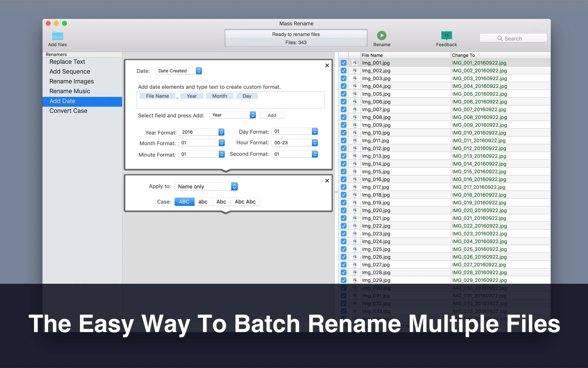The height and width of the screenshot is (368, 588).
Task: Open the Date Created dropdown
Action: [x=179, y=71]
